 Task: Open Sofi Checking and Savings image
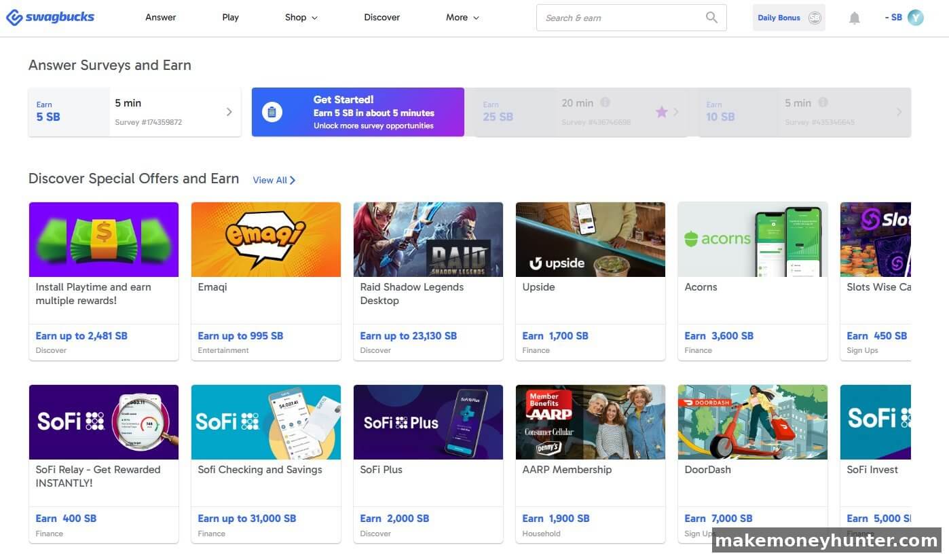pos(266,422)
